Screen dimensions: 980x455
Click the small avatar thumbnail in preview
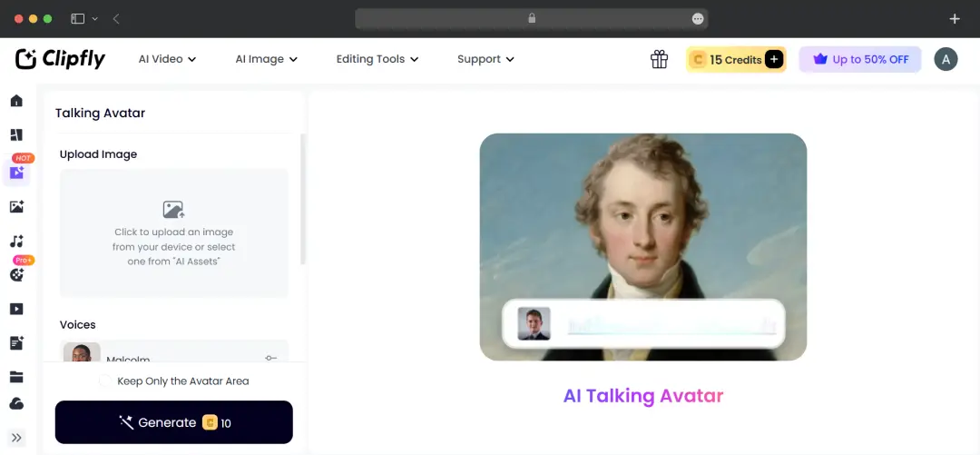tap(534, 323)
